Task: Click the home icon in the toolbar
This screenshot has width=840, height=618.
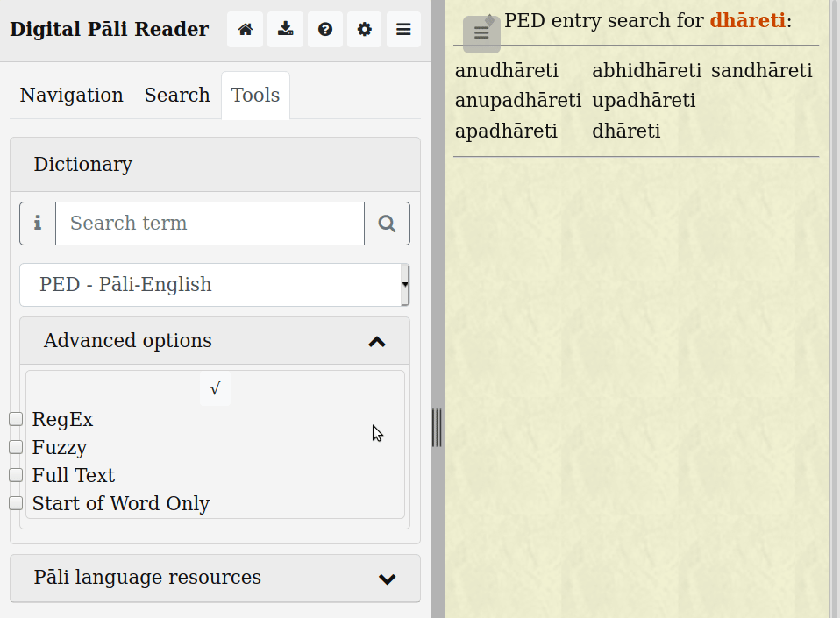Action: (x=245, y=29)
